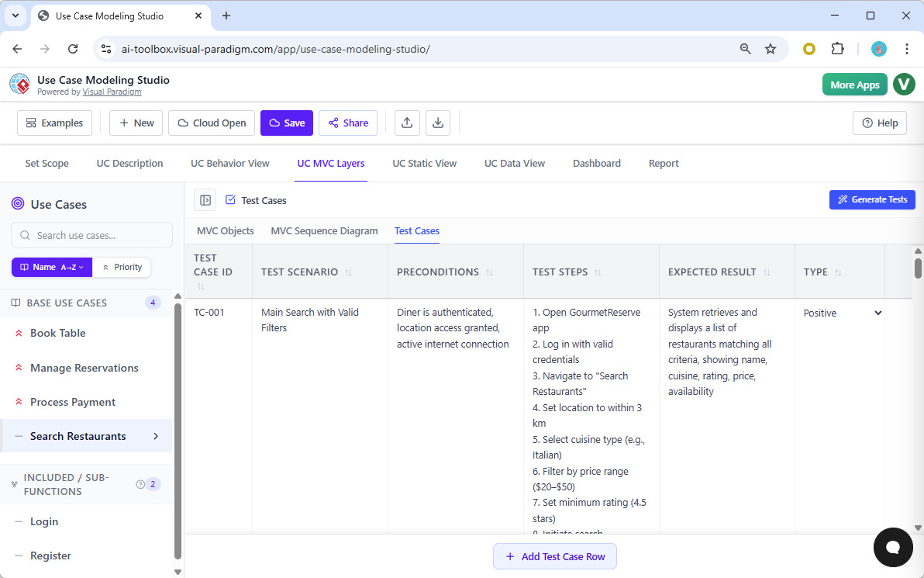
Task: Click the download icon in the toolbar
Action: (438, 123)
